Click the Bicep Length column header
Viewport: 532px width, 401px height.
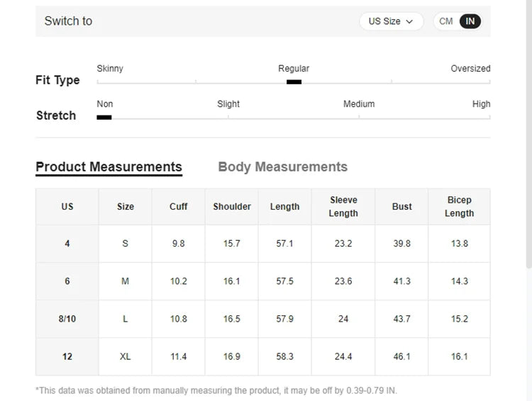click(x=459, y=207)
